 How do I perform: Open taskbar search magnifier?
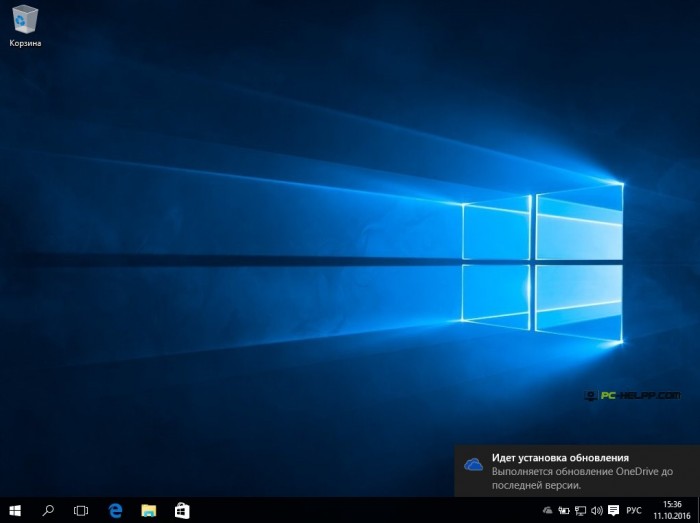pyautogui.click(x=48, y=510)
